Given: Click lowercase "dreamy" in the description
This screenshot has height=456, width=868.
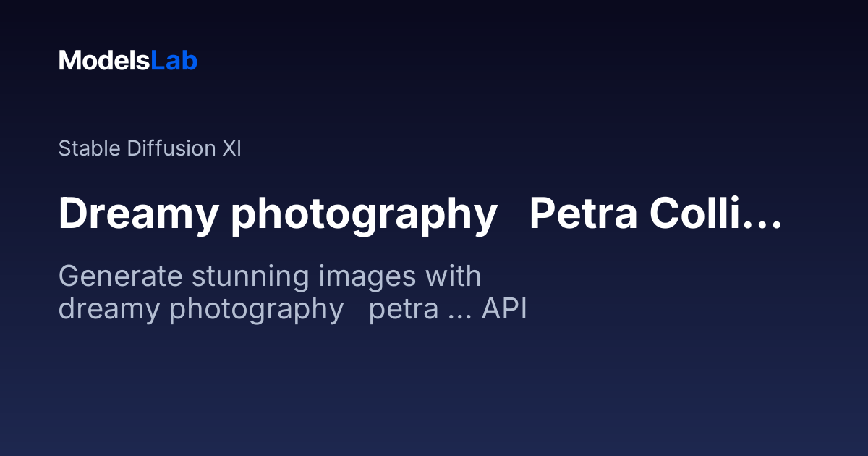Looking at the screenshot, I should pyautogui.click(x=109, y=310).
